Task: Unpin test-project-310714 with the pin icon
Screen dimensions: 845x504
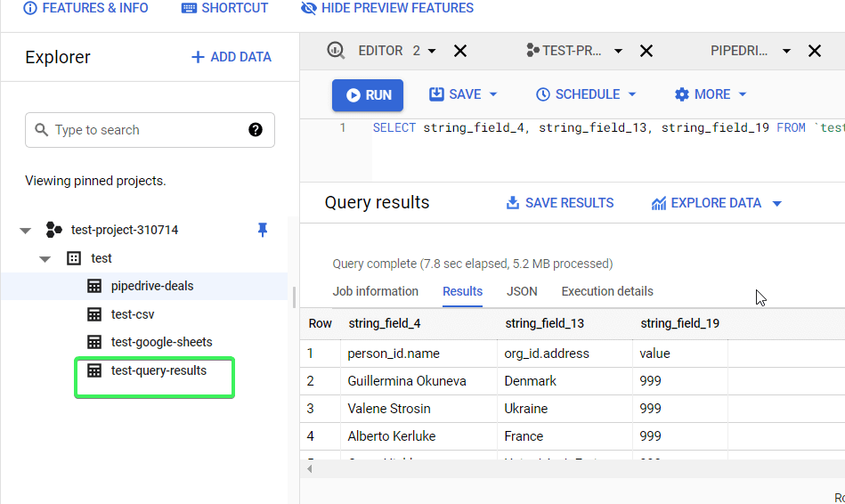Action: [263, 230]
